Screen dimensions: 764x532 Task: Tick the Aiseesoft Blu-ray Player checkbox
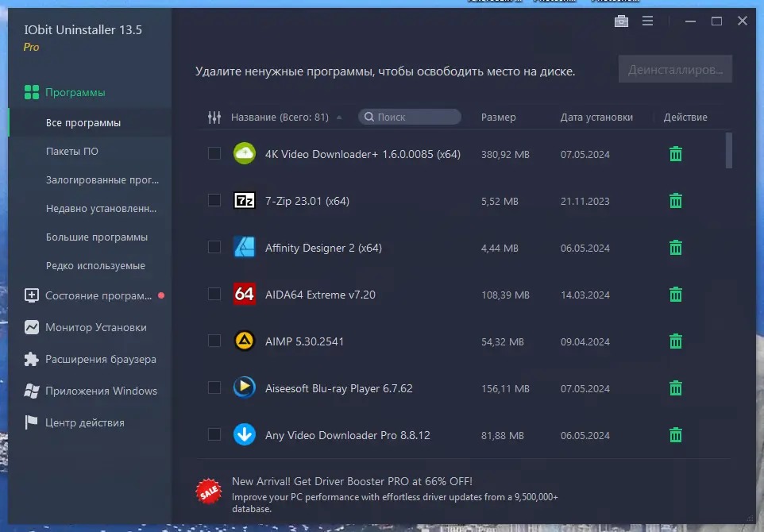[214, 387]
